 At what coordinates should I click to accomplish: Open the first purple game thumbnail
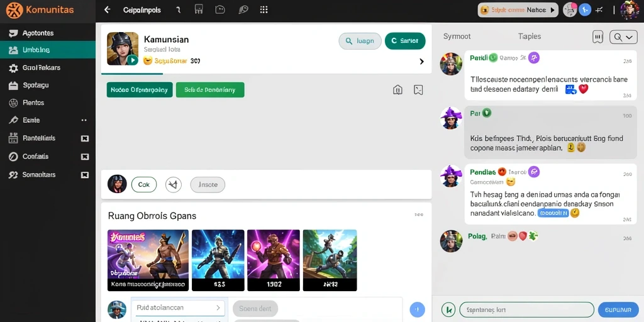point(148,260)
